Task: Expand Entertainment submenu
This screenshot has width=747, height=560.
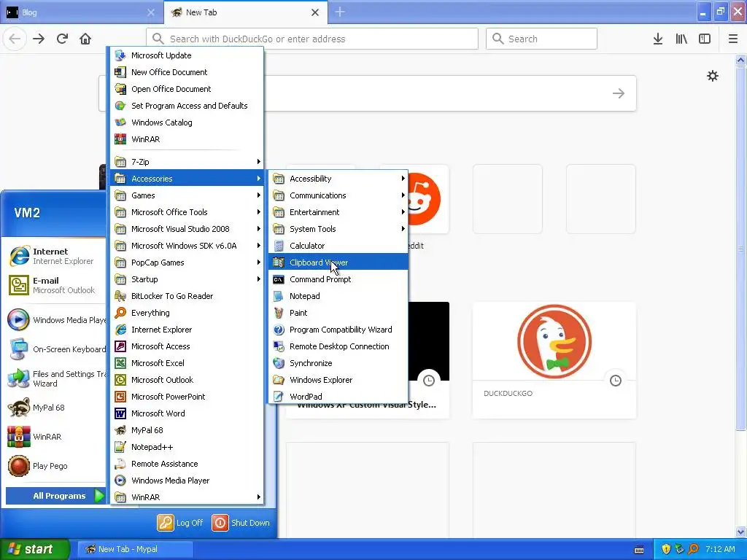Action: (x=338, y=212)
